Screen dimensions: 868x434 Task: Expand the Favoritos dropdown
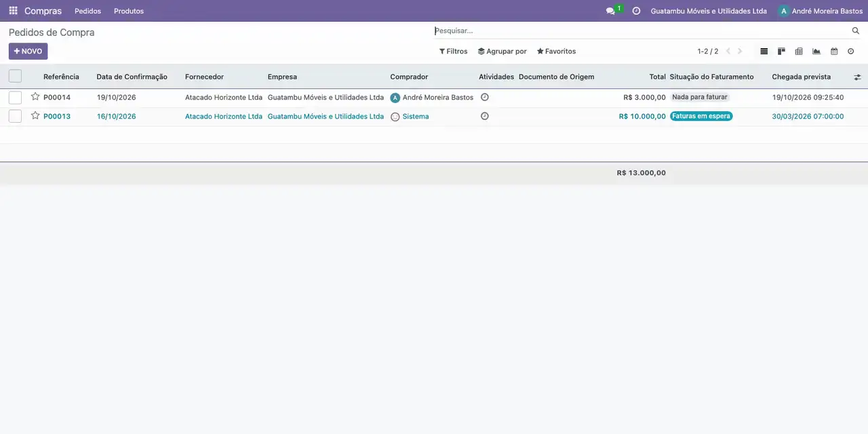(556, 51)
